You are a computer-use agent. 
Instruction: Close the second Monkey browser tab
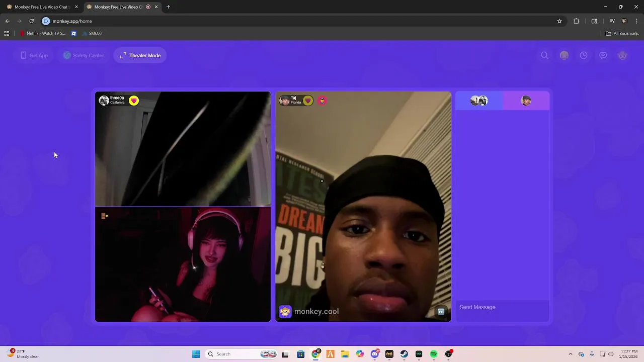tap(156, 7)
